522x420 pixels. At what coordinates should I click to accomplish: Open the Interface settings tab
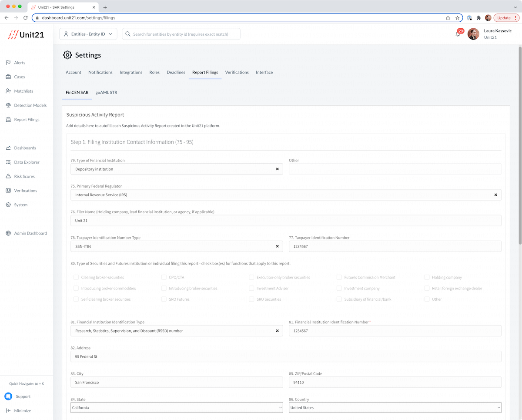tap(264, 72)
